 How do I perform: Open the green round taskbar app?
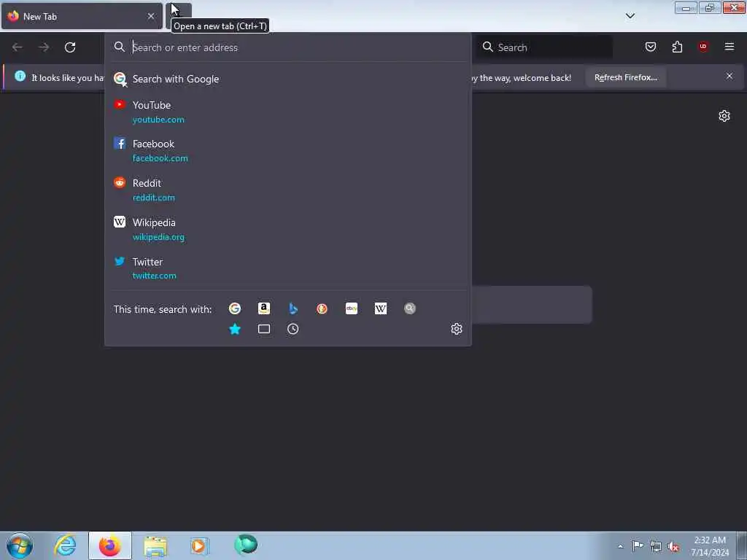246,545
